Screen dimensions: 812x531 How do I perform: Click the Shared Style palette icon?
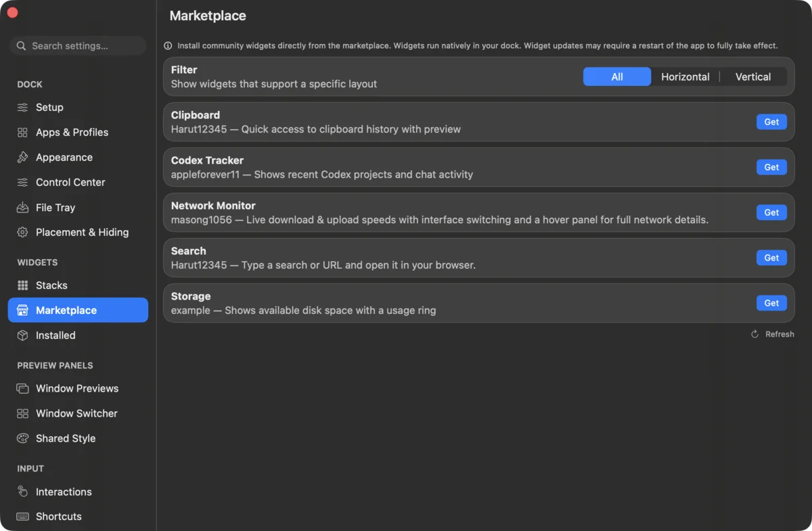(x=22, y=438)
